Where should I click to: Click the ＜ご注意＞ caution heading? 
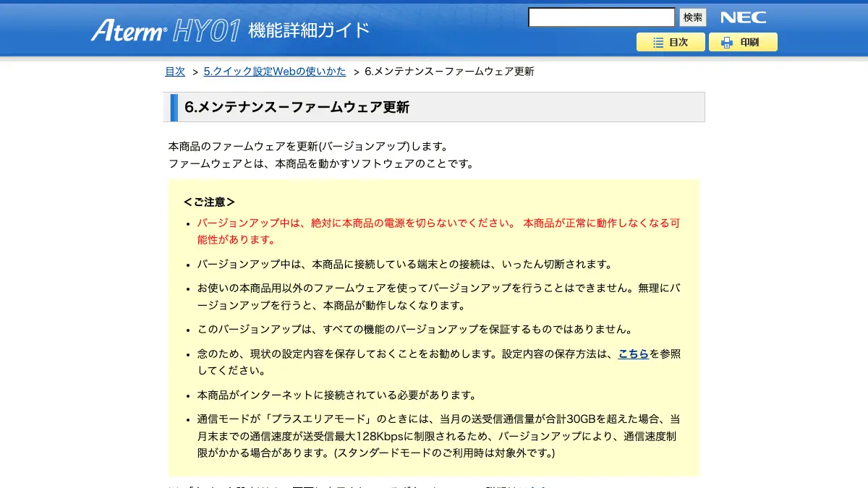(209, 202)
